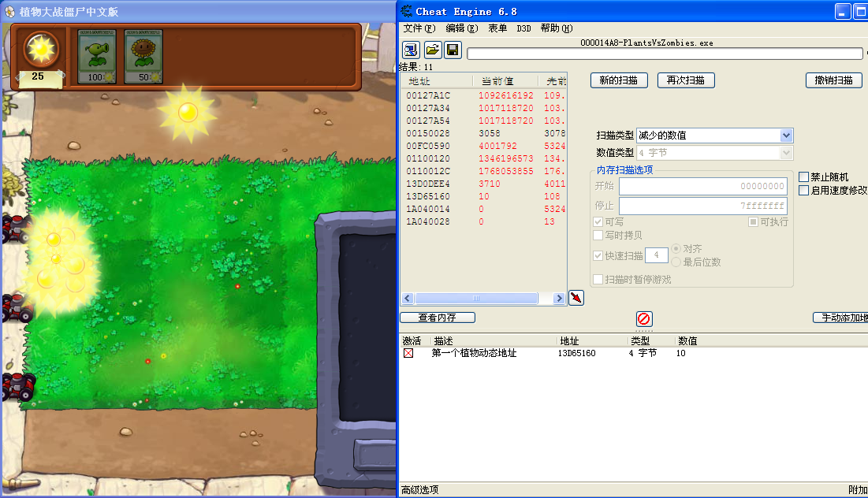Click the 撤销扫描 button
Image resolution: width=868 pixels, height=498 pixels.
pos(833,80)
